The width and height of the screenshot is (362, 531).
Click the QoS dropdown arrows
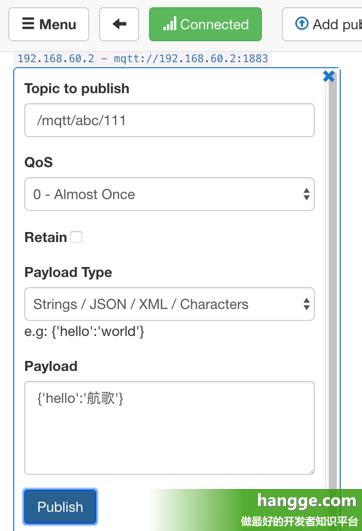(x=306, y=194)
